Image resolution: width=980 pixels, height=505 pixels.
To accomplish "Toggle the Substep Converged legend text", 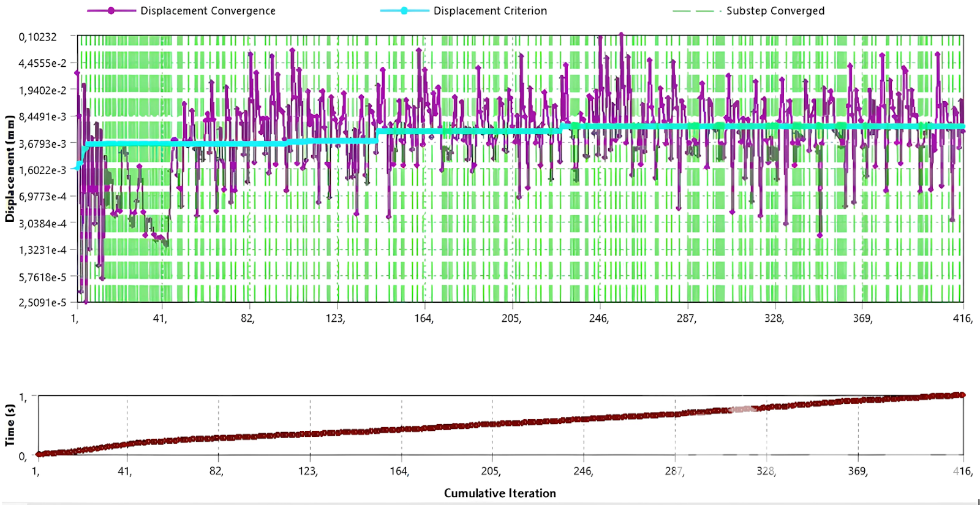I will point(775,11).
